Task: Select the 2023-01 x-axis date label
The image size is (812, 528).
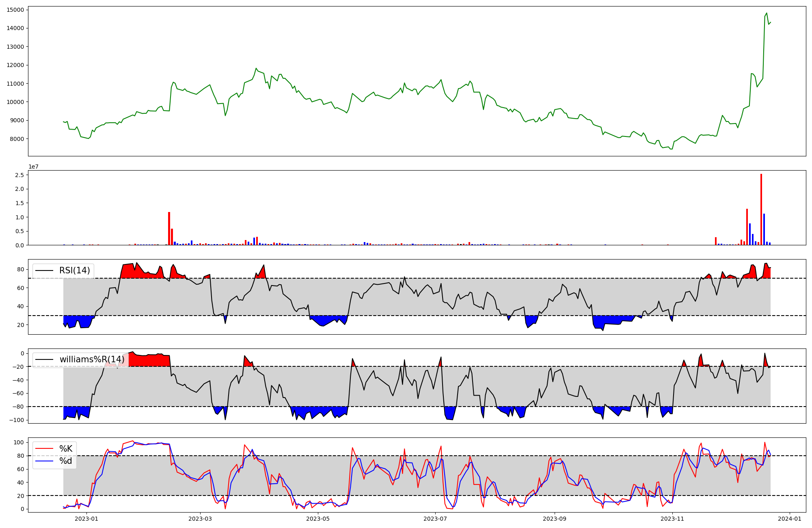Action: 86,519
